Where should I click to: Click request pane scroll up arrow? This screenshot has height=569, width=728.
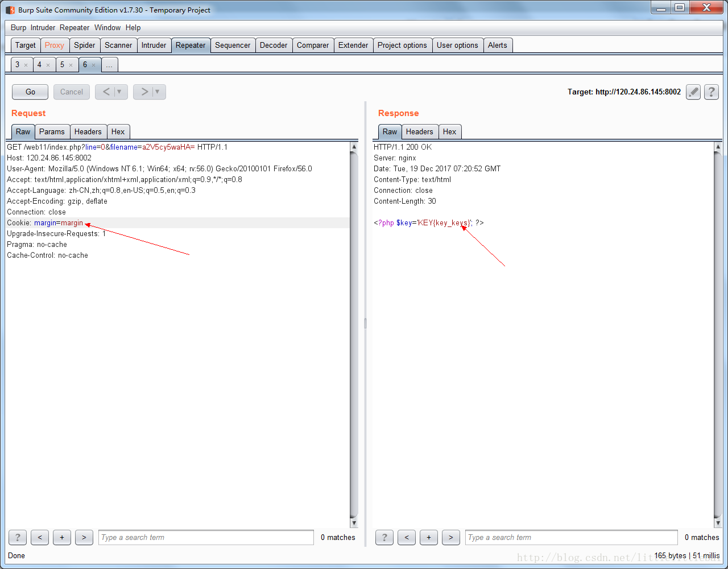pos(354,147)
